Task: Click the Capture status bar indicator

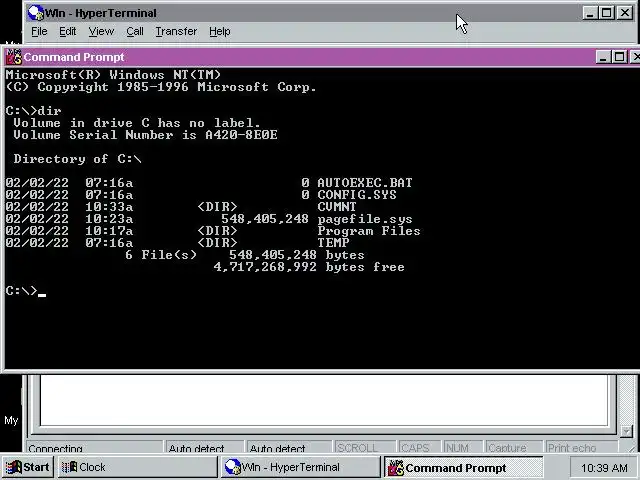Action: 513,448
